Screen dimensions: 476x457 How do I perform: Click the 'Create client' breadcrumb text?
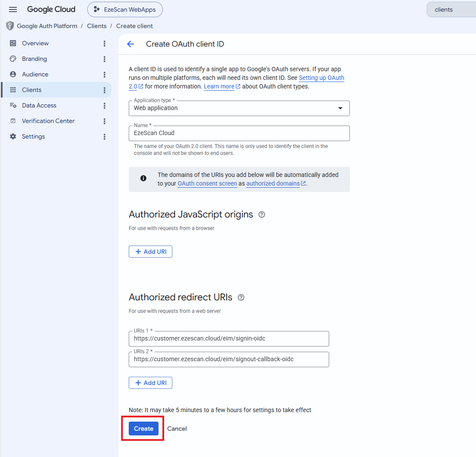[x=134, y=26]
